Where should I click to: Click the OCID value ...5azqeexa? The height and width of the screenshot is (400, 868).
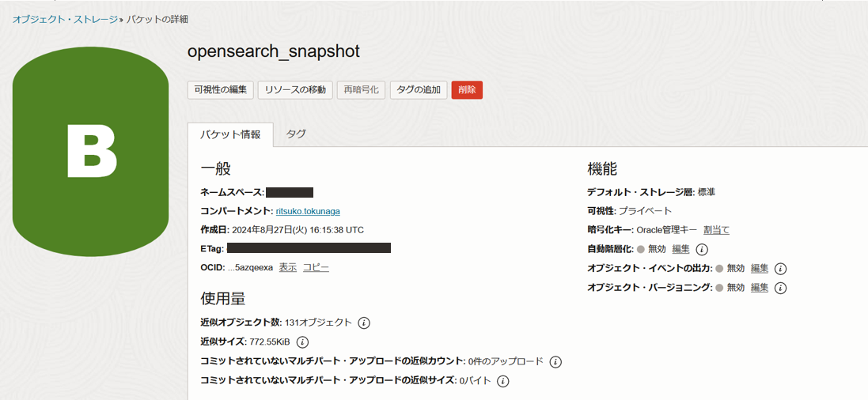click(250, 268)
